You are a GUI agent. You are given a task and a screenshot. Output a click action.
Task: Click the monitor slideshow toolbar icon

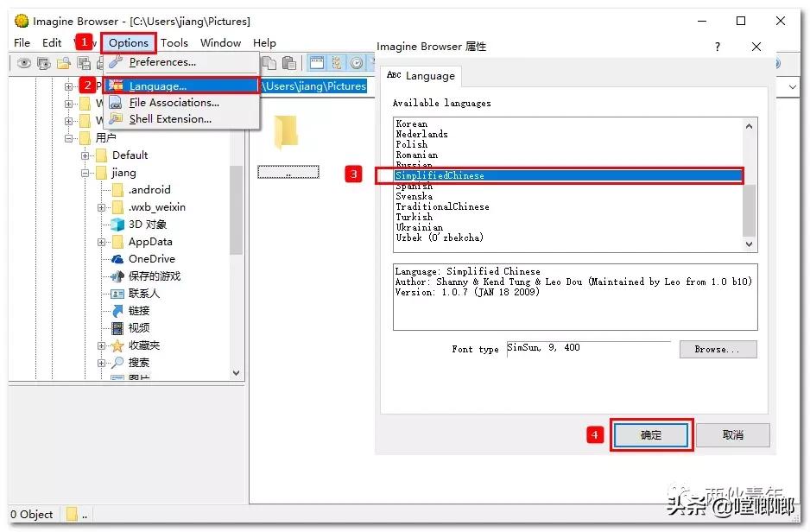click(x=44, y=63)
